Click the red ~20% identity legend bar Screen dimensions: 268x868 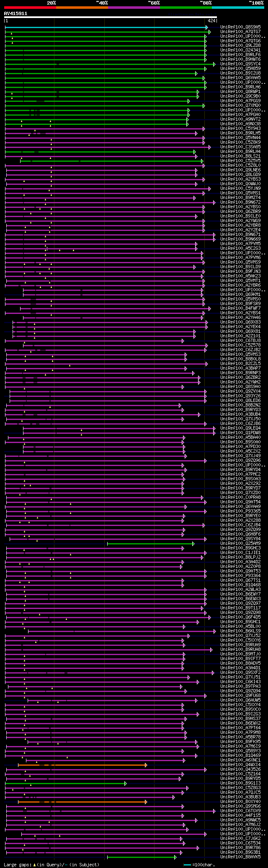30,7
